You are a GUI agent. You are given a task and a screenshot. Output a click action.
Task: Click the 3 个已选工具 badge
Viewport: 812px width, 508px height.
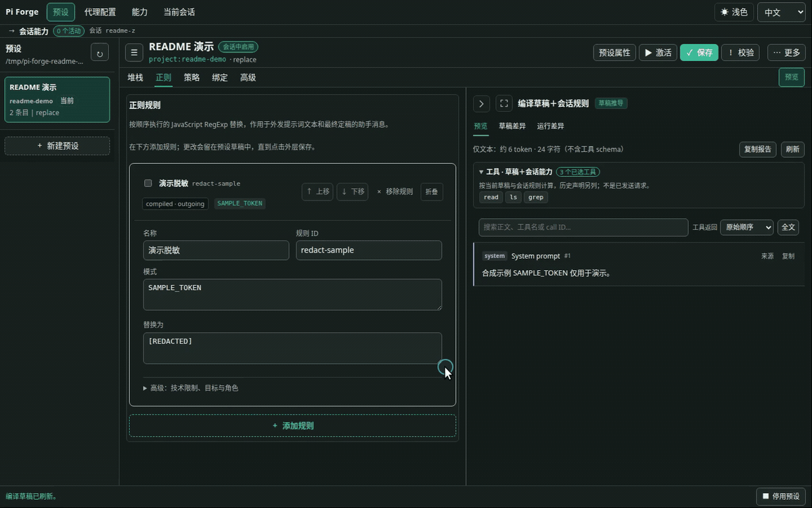[x=578, y=172]
